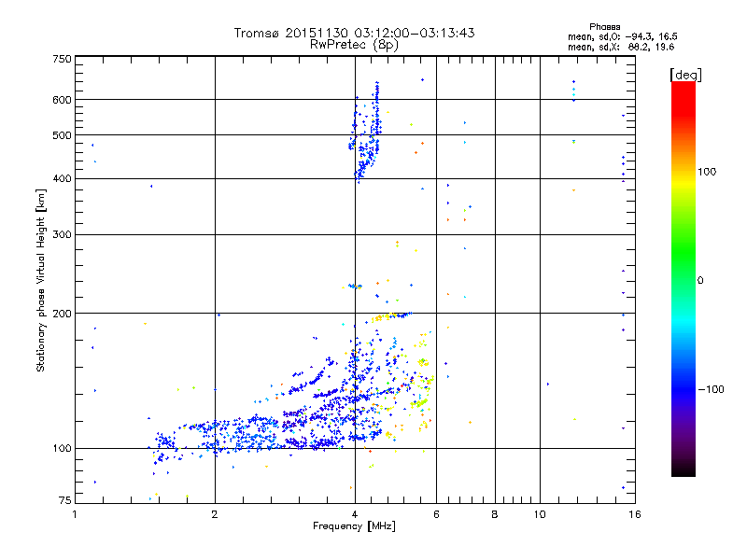This screenshot has height=560, width=747.
Task: Click the orange-to-blue trace at 200 km near 5 MHz
Action: coord(390,316)
